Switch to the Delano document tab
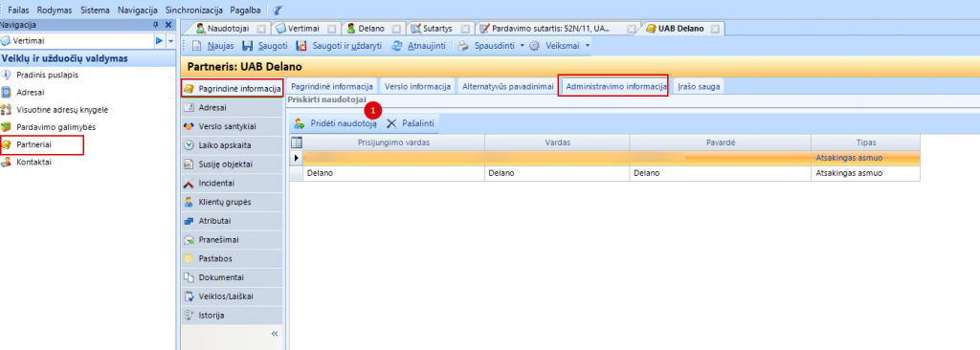The width and height of the screenshot is (980, 350). [370, 29]
